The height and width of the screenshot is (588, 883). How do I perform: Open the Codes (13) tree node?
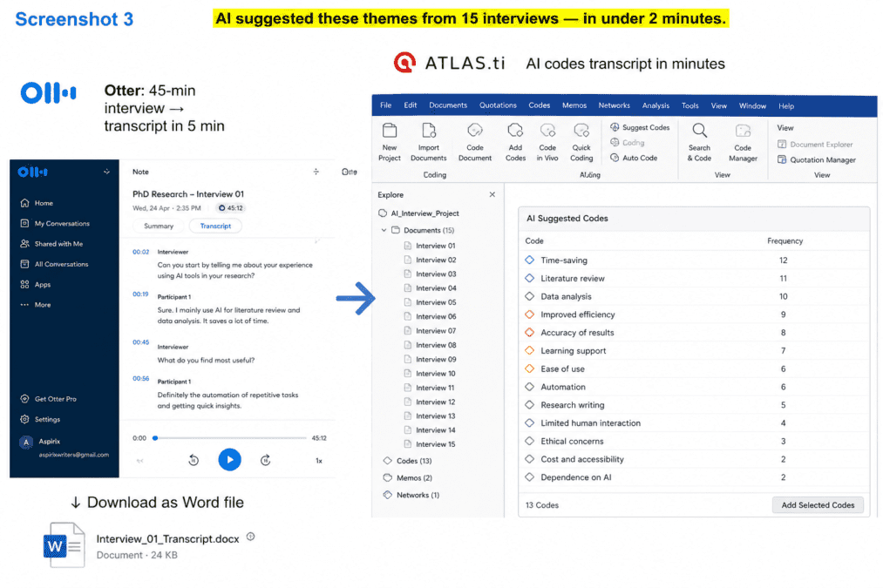pyautogui.click(x=408, y=460)
